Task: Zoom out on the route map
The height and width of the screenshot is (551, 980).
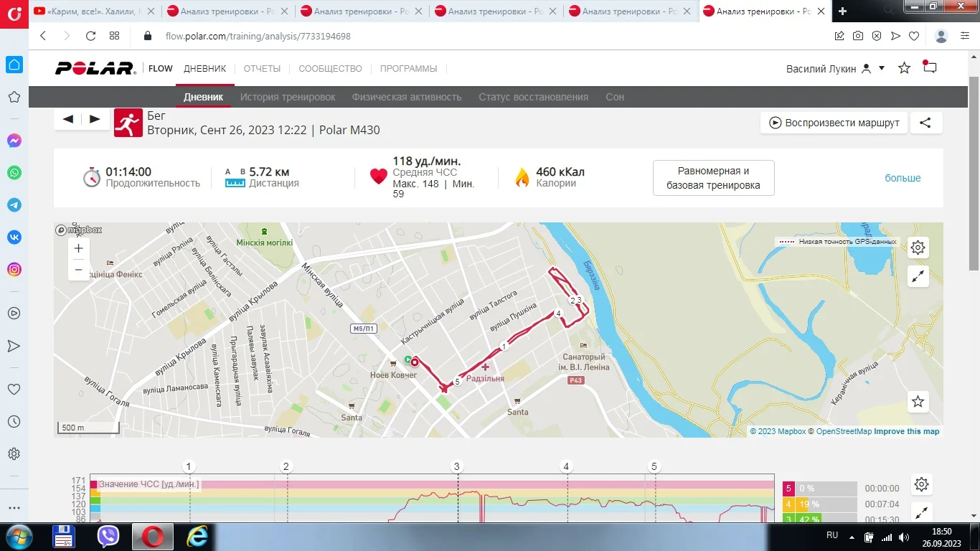Action: tap(79, 270)
